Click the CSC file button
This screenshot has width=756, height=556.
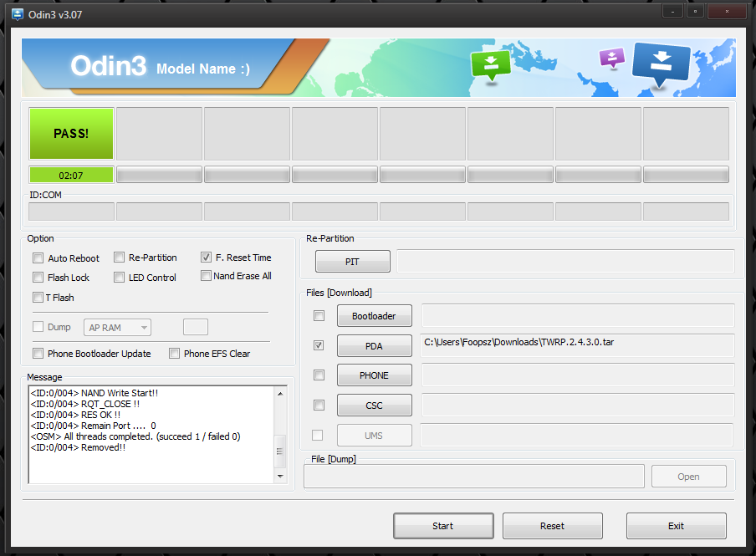[x=374, y=405]
